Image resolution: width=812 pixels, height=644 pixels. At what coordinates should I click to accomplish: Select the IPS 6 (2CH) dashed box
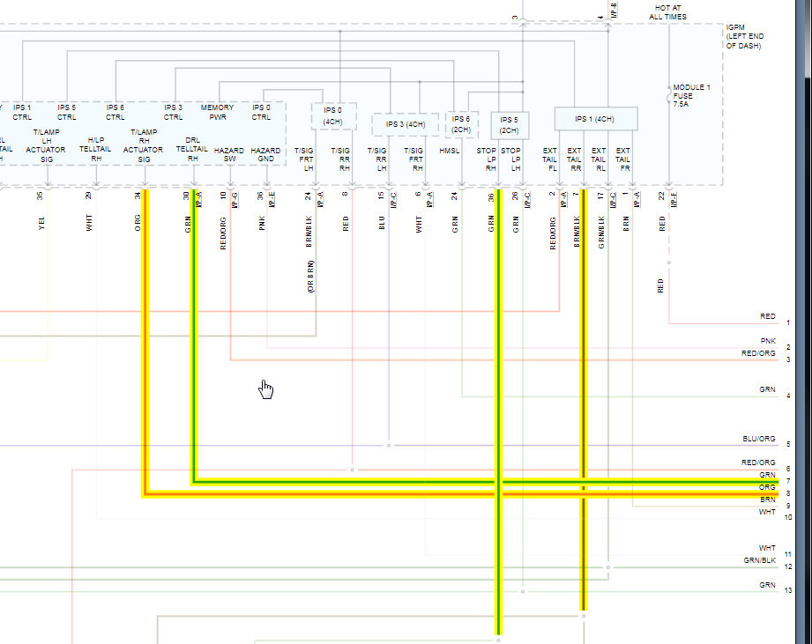click(461, 125)
